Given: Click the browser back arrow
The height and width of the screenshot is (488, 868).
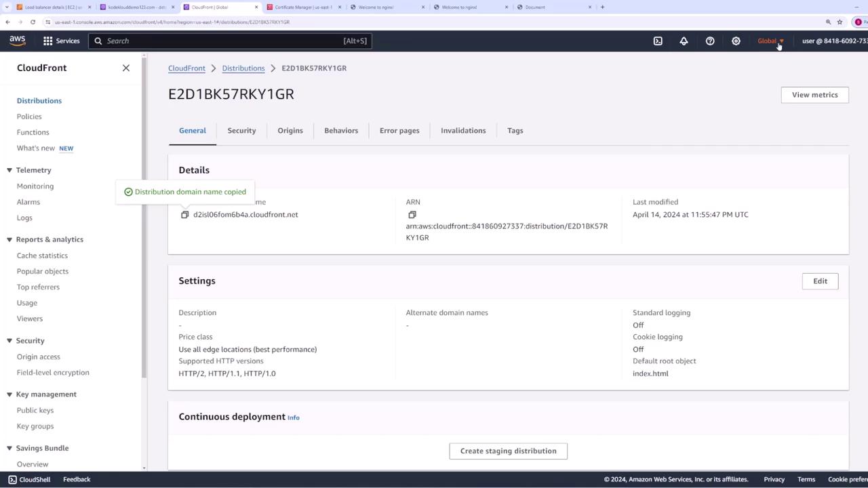Looking at the screenshot, I should click(x=7, y=22).
